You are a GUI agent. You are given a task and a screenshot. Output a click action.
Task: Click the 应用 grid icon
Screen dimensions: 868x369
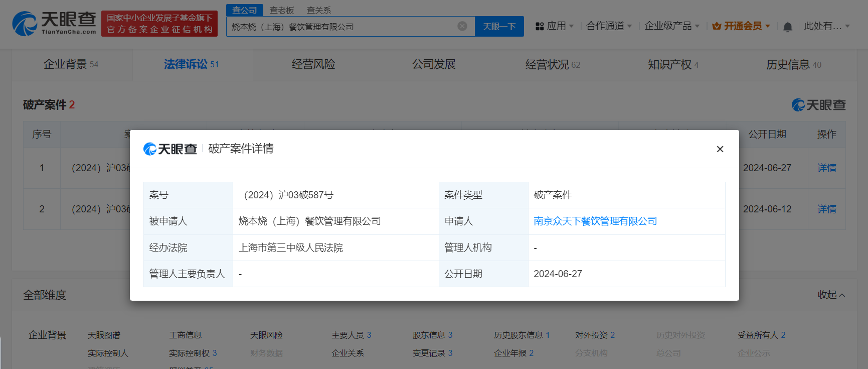click(x=540, y=26)
